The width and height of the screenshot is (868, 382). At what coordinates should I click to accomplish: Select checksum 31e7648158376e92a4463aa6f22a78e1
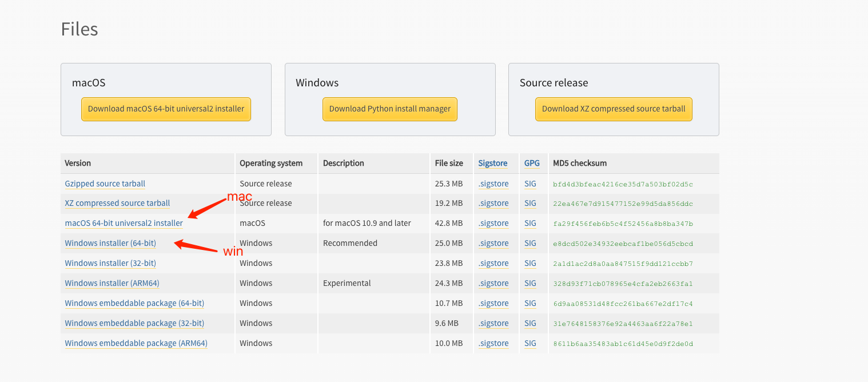(x=623, y=324)
